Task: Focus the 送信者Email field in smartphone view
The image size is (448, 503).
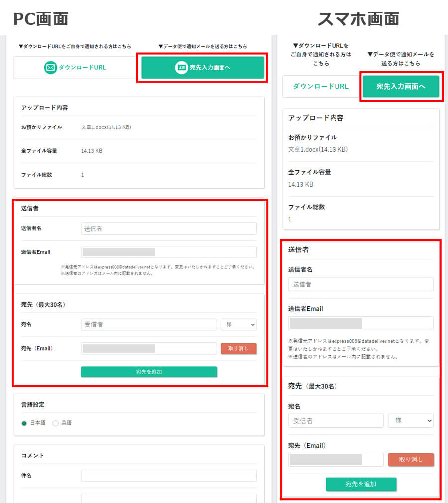Action: pos(361,323)
